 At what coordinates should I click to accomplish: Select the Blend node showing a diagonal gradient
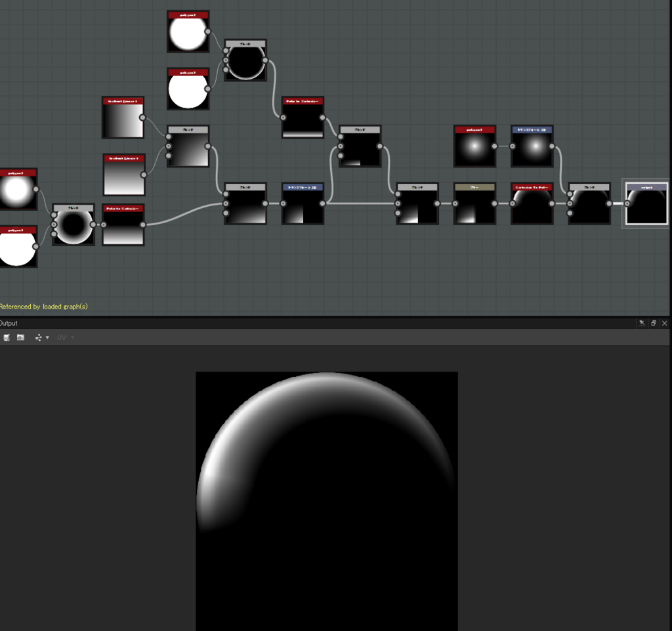coord(188,146)
